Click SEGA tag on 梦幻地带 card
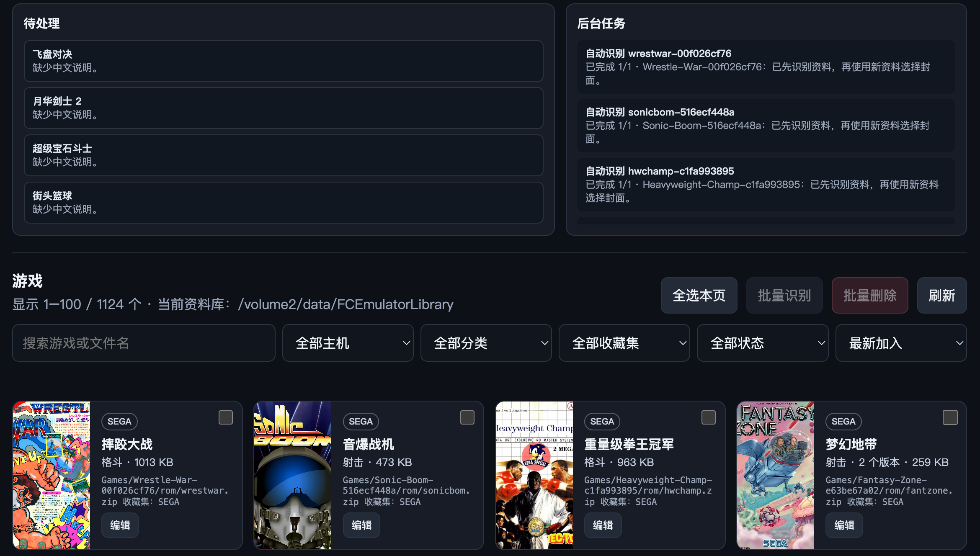This screenshot has height=556, width=980. point(843,422)
